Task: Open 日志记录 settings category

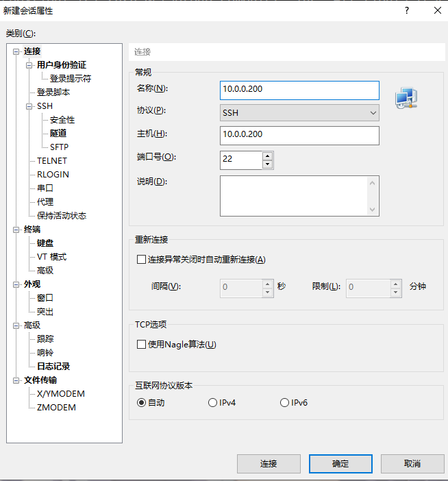Action: [x=53, y=367]
